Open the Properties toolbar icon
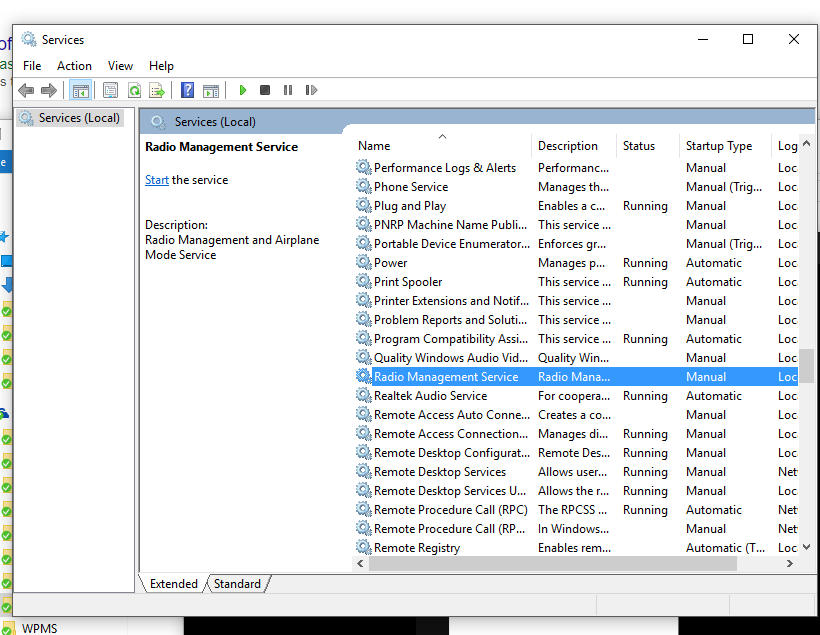This screenshot has width=820, height=635. [x=110, y=90]
